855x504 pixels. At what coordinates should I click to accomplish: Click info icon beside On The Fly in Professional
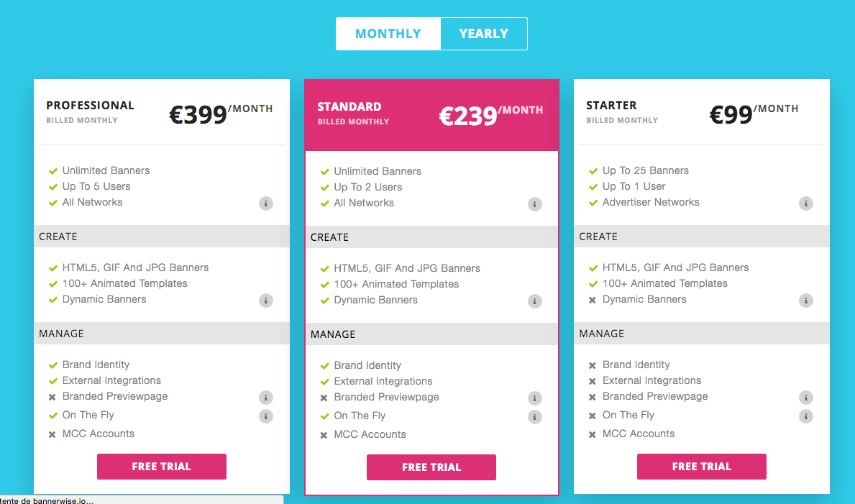point(266,416)
